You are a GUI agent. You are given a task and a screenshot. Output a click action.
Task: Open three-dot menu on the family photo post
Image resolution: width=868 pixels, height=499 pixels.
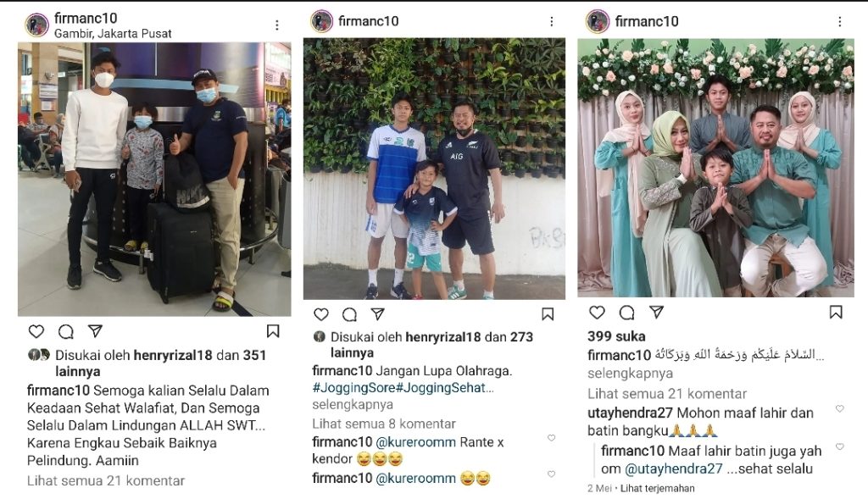pos(840,21)
